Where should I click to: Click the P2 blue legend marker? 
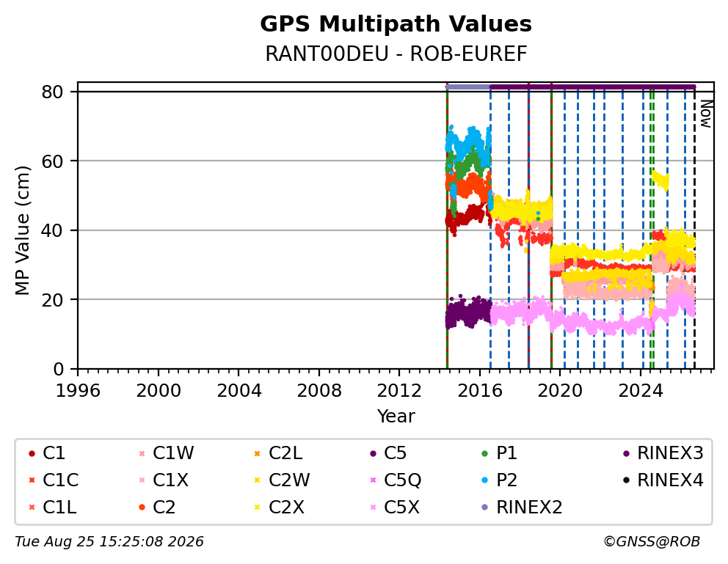pos(484,480)
